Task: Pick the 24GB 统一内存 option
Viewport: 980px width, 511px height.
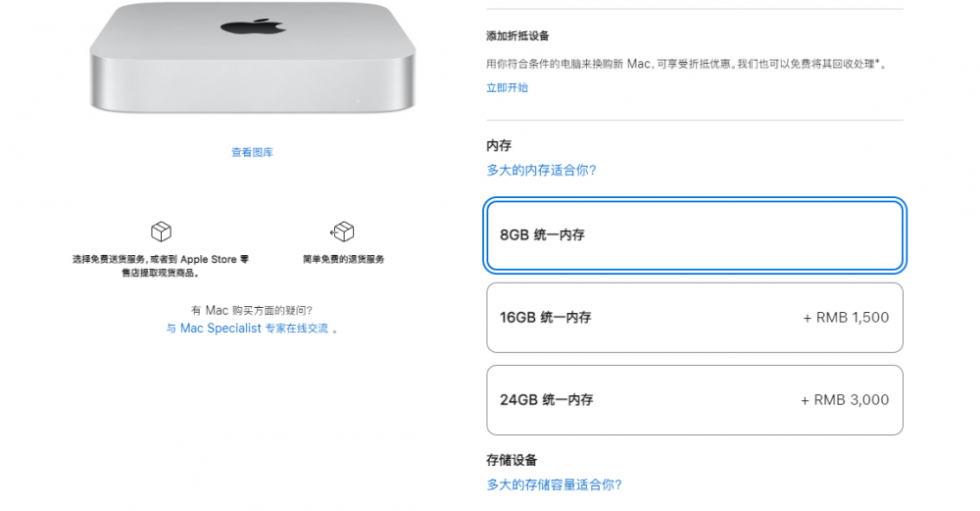Action: (695, 400)
